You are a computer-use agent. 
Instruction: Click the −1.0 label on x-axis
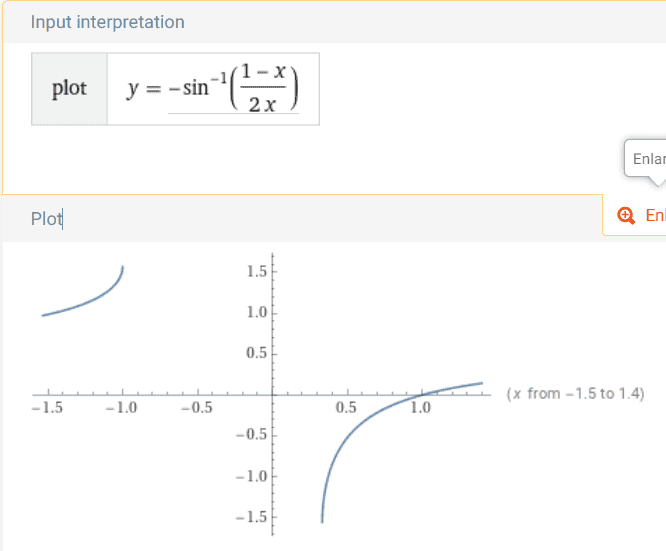click(x=122, y=408)
